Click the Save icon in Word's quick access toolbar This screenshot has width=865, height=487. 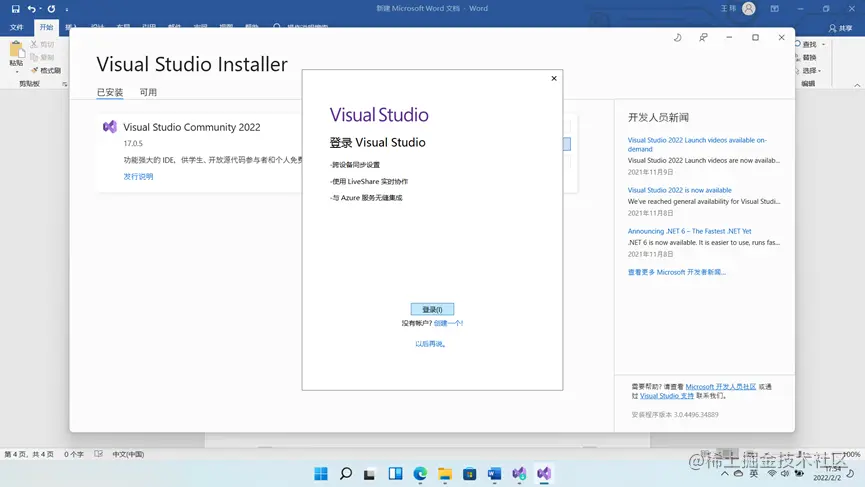pyautogui.click(x=15, y=9)
